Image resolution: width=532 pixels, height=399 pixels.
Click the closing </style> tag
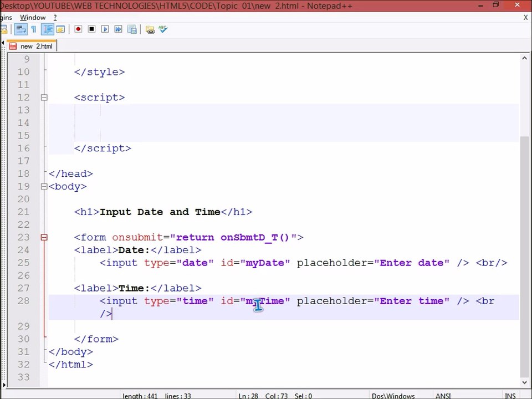pos(99,72)
